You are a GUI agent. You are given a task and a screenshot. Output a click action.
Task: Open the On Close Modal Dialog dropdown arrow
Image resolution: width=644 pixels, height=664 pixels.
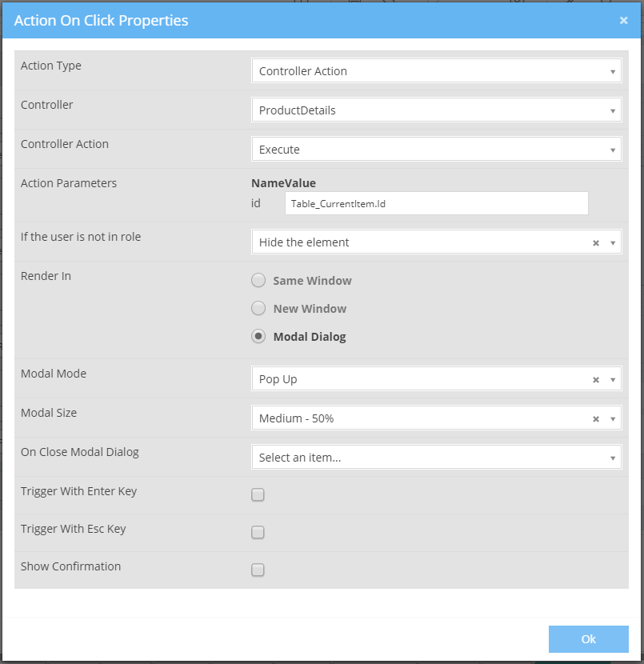614,458
